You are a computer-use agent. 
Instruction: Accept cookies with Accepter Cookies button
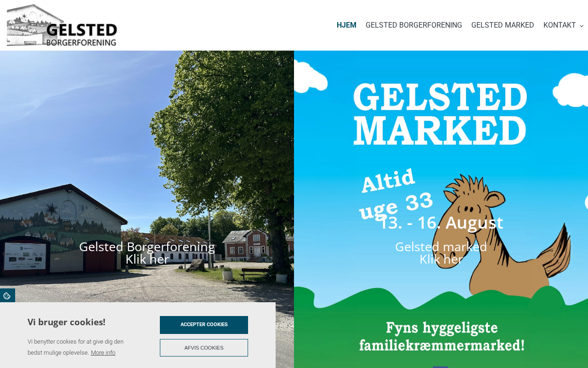(204, 325)
